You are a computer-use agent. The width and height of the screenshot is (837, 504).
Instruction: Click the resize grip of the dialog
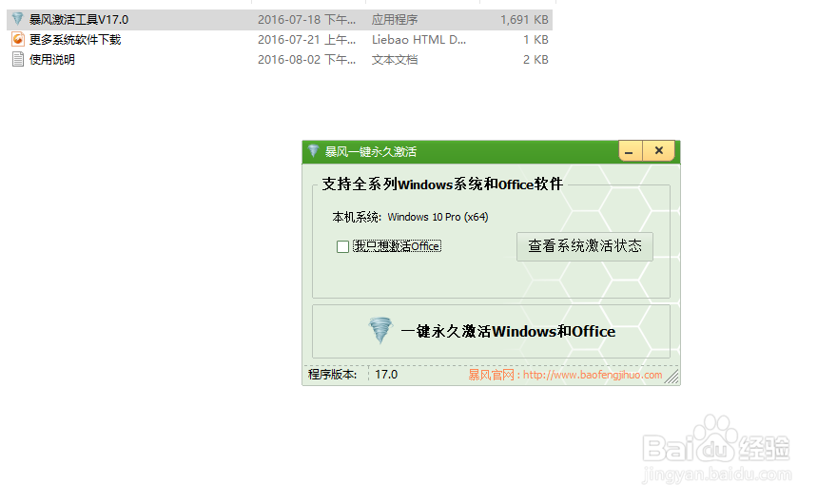coord(672,377)
